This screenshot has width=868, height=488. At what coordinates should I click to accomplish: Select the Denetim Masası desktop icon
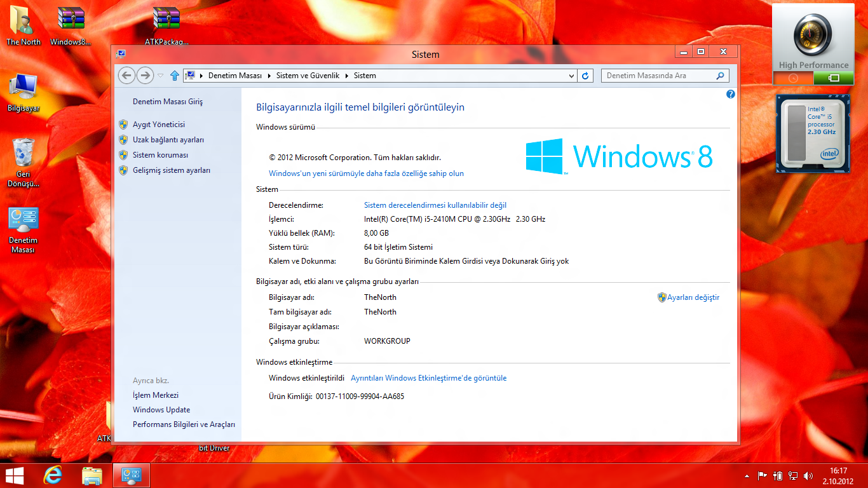pyautogui.click(x=24, y=229)
